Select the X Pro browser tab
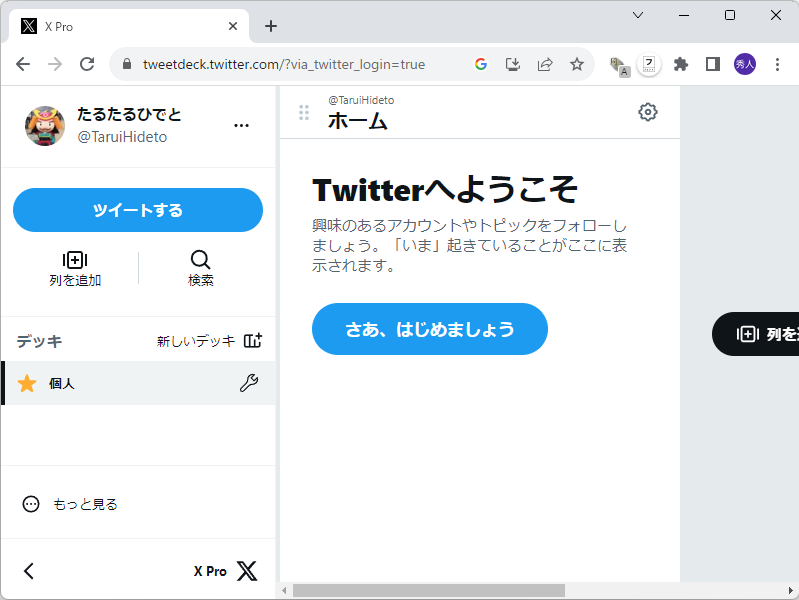The height and width of the screenshot is (600, 799). [129, 27]
